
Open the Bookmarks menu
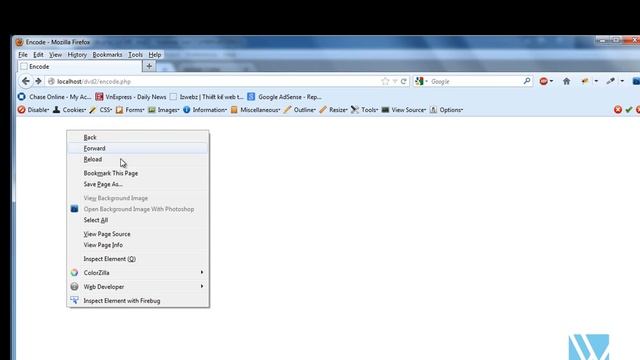coord(107,55)
